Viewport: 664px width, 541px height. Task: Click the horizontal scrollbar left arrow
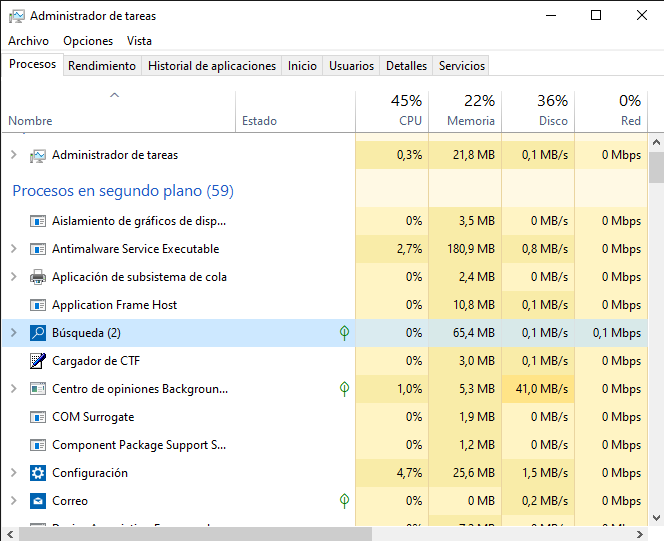pyautogui.click(x=10, y=534)
